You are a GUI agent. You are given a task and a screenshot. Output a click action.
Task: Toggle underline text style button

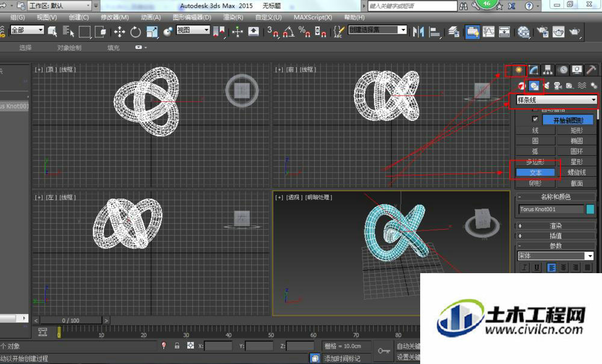tap(536, 267)
